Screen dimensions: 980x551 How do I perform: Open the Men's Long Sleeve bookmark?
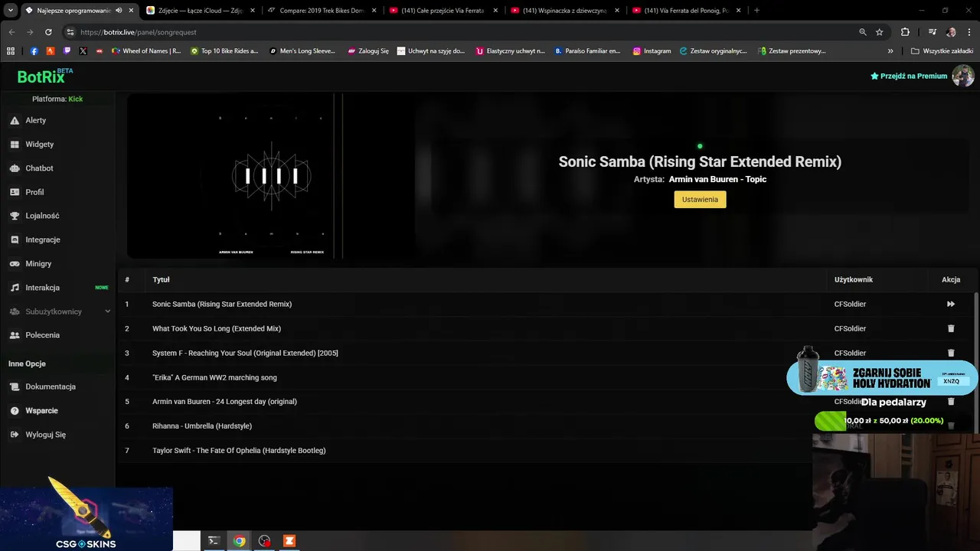[x=302, y=51]
